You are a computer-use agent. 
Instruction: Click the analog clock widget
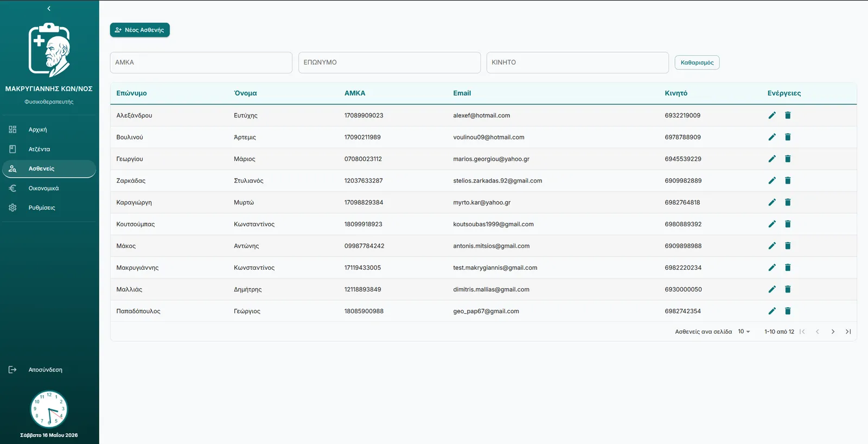pyautogui.click(x=49, y=409)
